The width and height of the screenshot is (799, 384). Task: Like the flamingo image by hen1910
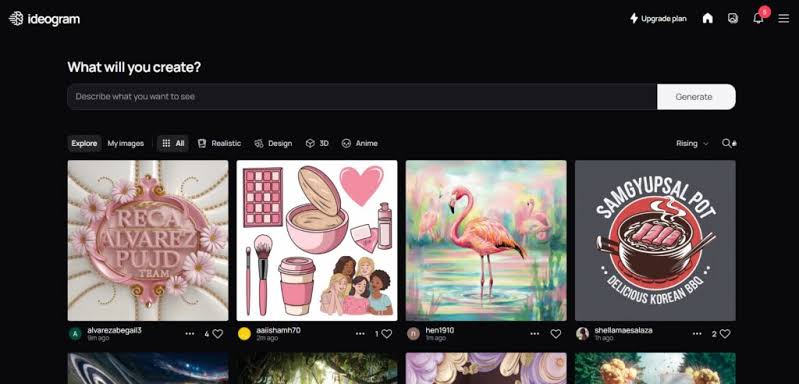[x=556, y=334]
